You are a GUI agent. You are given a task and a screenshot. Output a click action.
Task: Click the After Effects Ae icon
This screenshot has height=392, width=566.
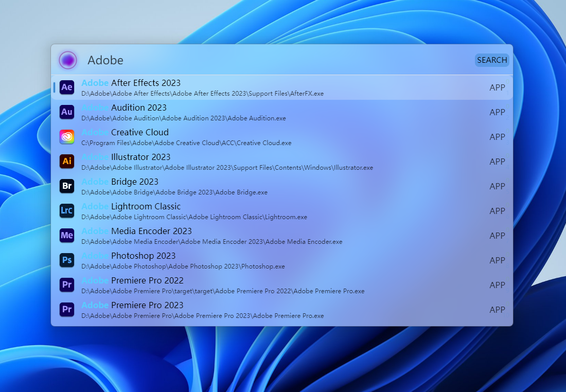[x=67, y=87]
